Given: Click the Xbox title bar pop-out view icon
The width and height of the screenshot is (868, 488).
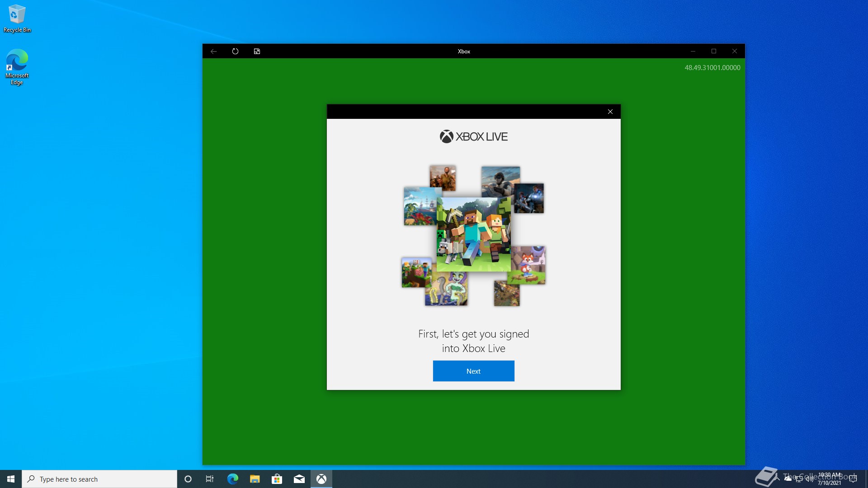Looking at the screenshot, I should (x=257, y=52).
